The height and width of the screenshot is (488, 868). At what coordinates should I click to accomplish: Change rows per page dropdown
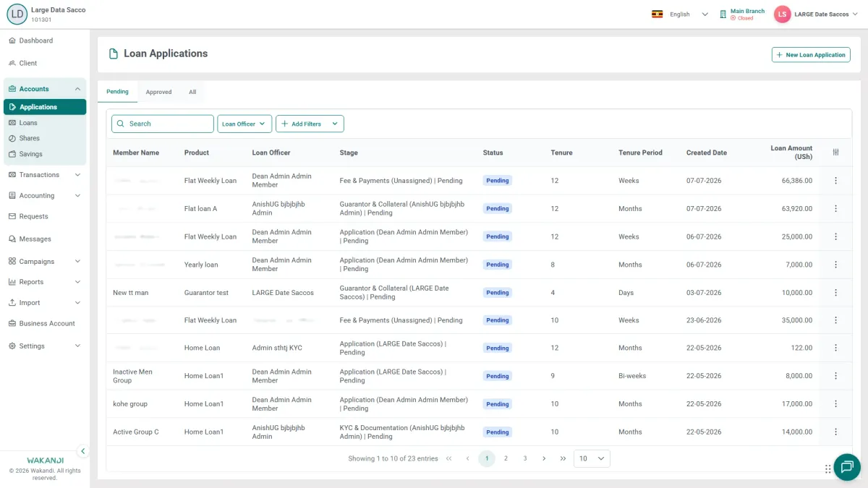(592, 458)
